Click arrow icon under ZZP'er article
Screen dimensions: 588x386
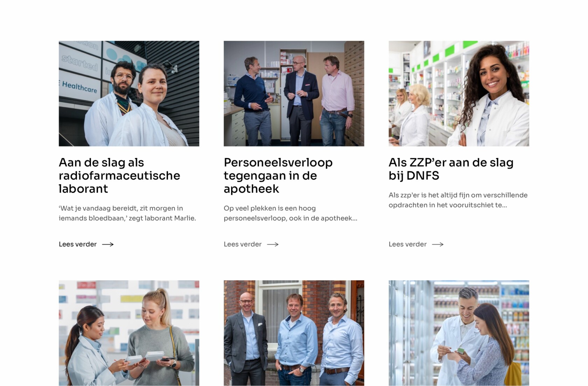point(438,244)
